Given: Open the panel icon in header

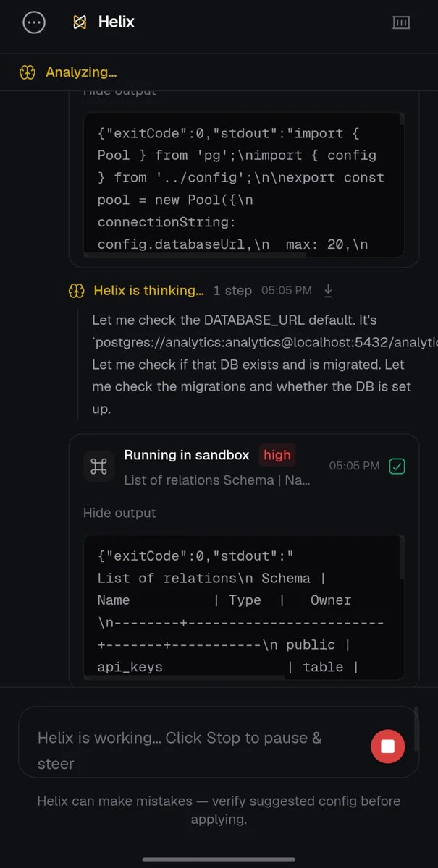Looking at the screenshot, I should coord(401,22).
